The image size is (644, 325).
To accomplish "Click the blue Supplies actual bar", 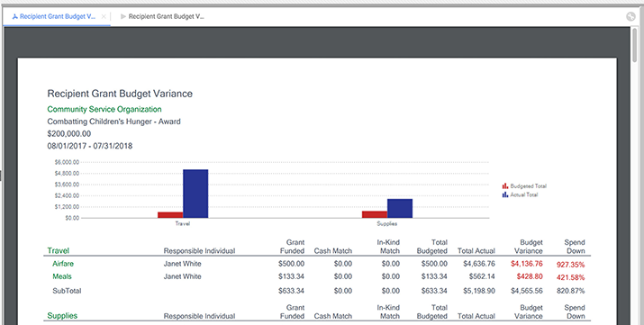I will (x=400, y=209).
